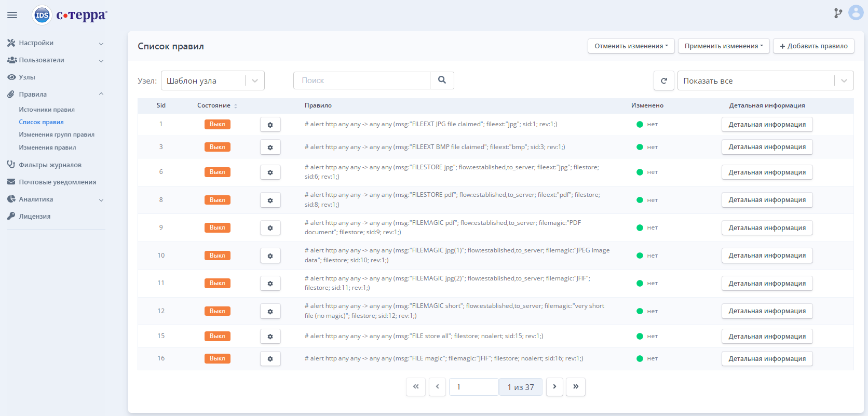Toggle the Выкл state for rule 3
Image resolution: width=868 pixels, height=416 pixels.
coord(217,147)
